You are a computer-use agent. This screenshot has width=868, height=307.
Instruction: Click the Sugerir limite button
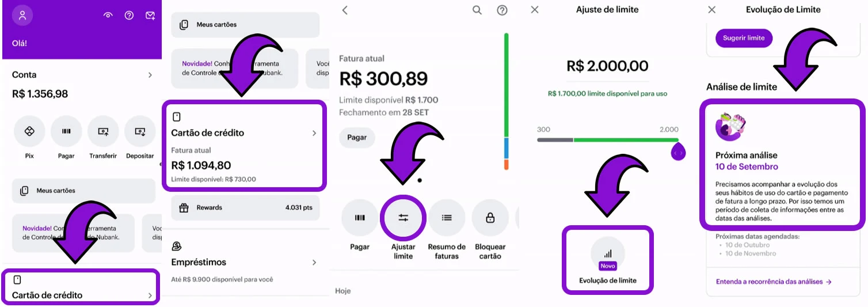(x=744, y=38)
